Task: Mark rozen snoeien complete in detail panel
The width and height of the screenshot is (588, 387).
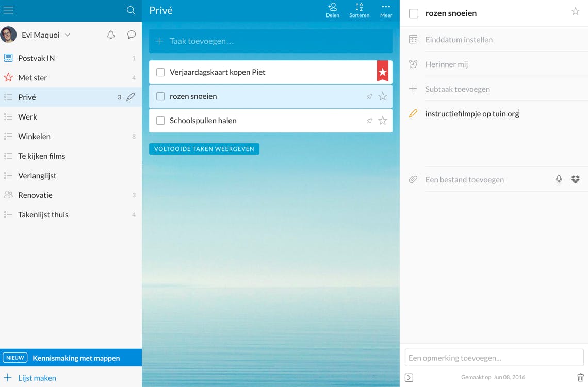Action: [414, 13]
